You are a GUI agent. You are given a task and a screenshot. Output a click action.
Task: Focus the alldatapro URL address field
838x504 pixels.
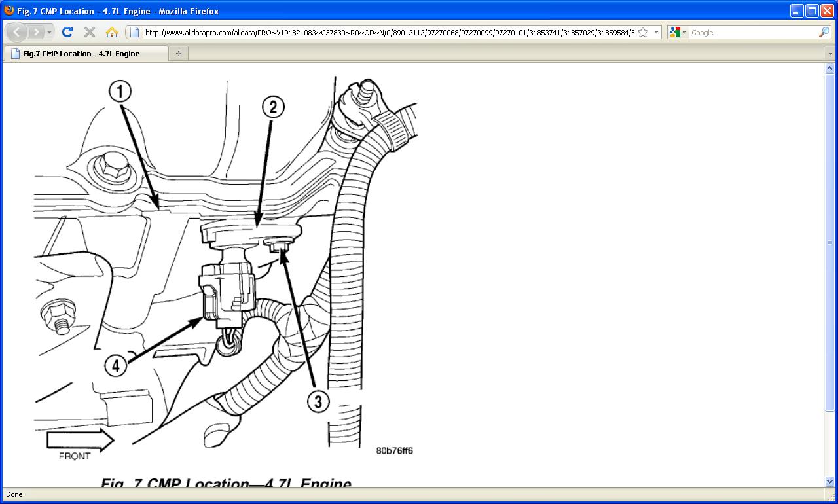coord(389,32)
